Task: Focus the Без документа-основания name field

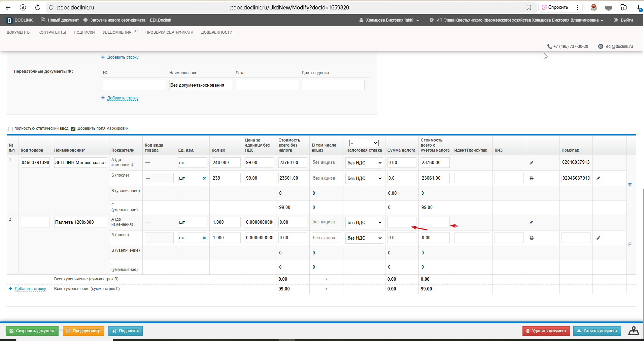Action: [201, 85]
